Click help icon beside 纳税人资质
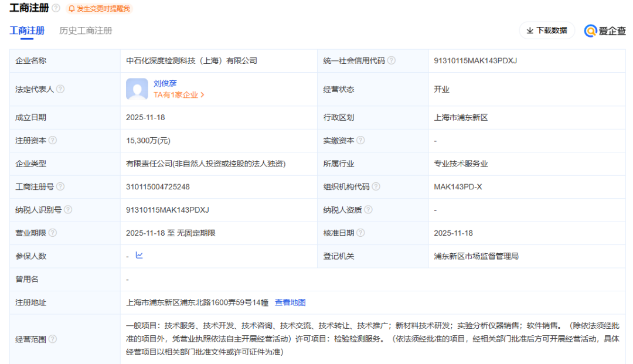The width and height of the screenshot is (633, 364). point(368,209)
